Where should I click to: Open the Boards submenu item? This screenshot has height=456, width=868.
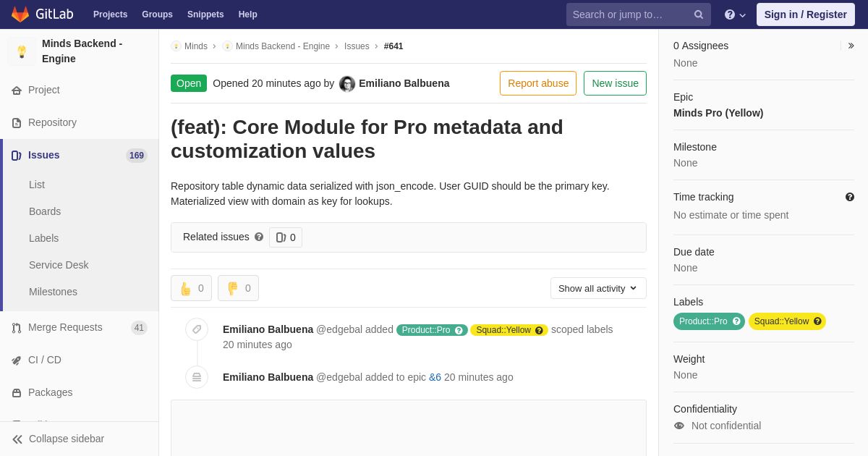pos(45,211)
